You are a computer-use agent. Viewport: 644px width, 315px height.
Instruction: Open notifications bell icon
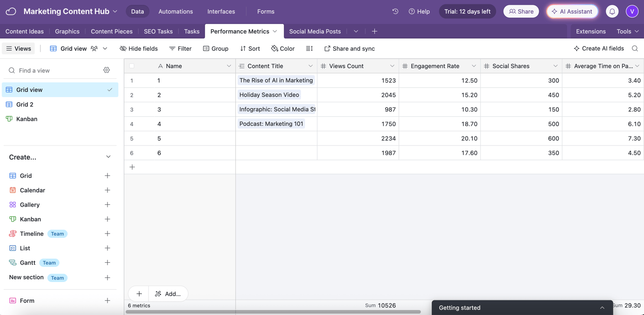click(612, 11)
